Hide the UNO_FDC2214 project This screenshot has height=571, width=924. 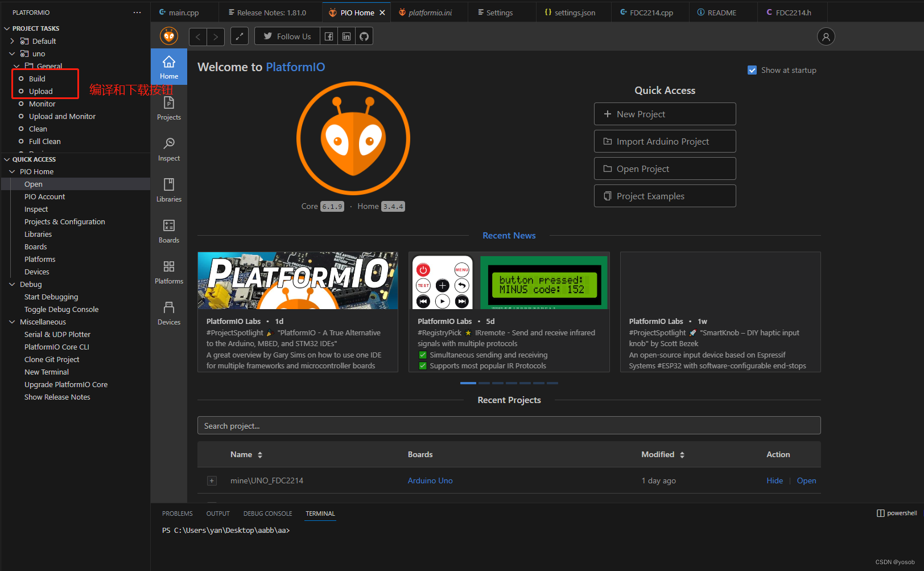[774, 480]
